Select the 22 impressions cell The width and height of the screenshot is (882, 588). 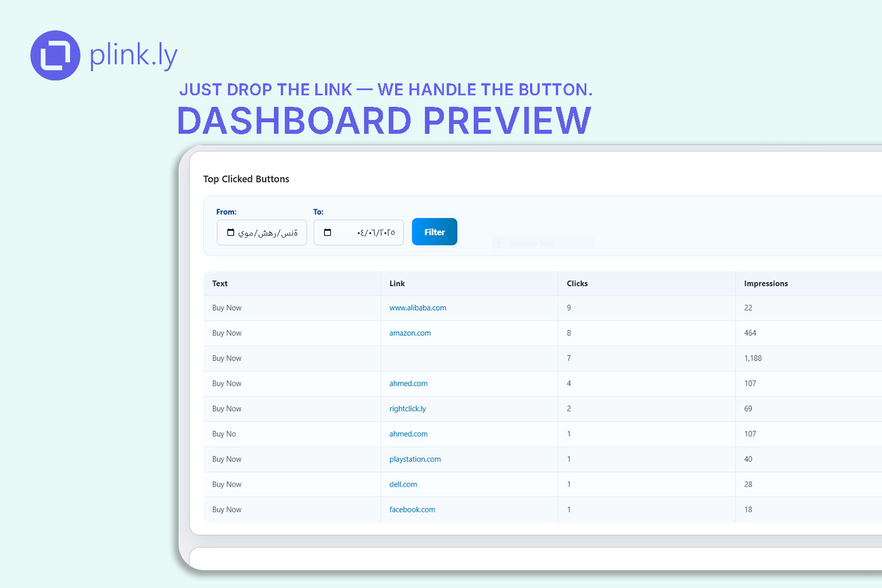point(808,308)
